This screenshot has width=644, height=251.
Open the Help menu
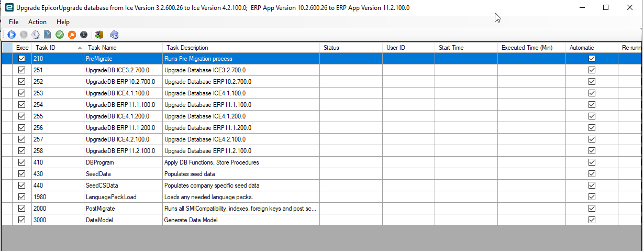pyautogui.click(x=63, y=22)
